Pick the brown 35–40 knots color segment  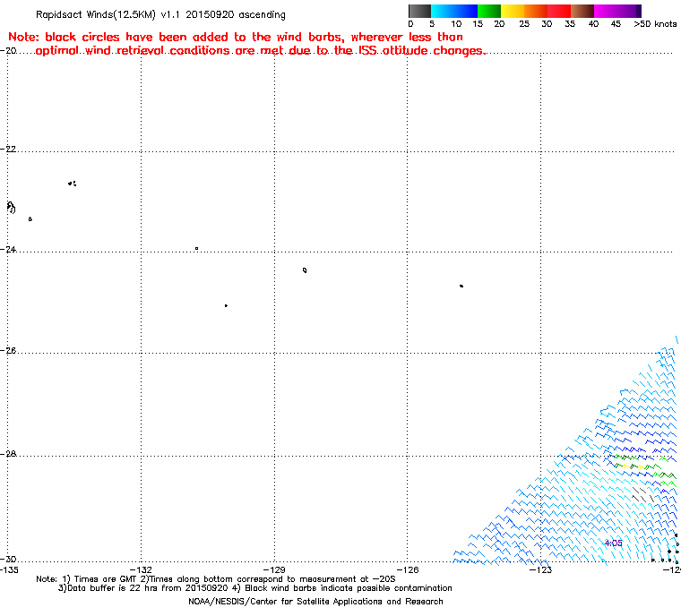tap(582, 11)
